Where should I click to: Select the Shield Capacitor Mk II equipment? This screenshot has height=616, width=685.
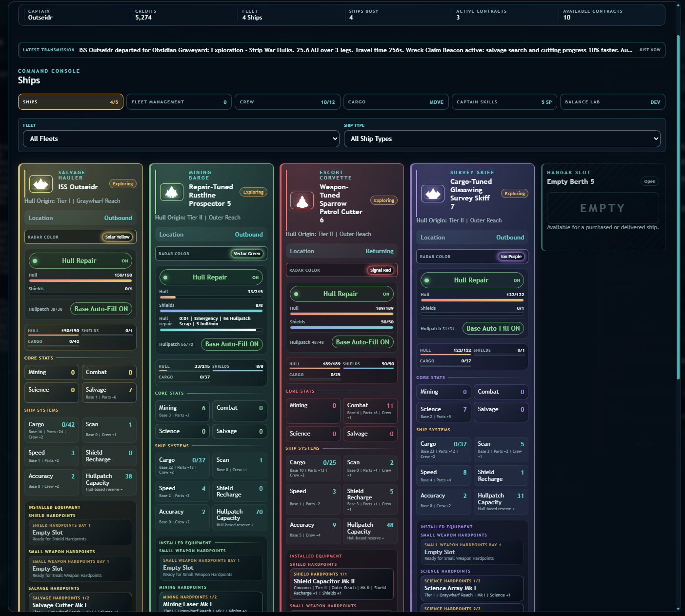click(x=342, y=584)
